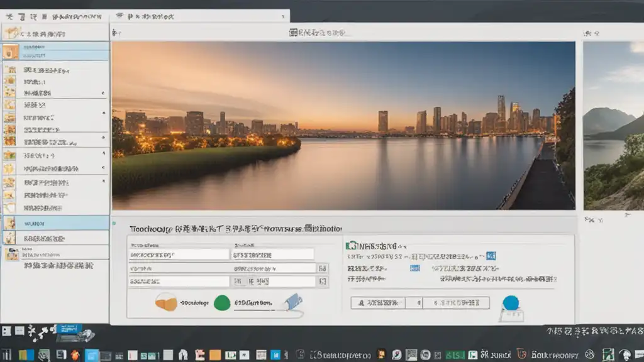Open the light blue taskbar app icon
The height and width of the screenshot is (362, 644).
pyautogui.click(x=92, y=354)
